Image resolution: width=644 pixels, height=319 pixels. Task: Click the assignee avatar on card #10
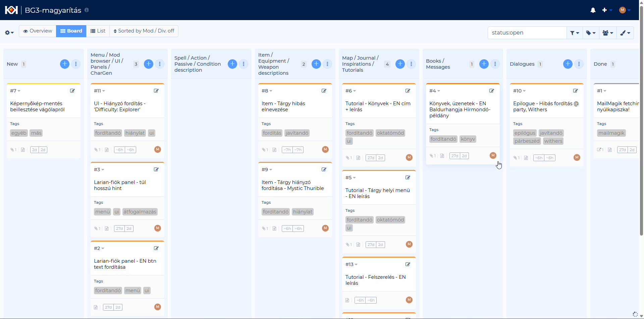click(x=577, y=157)
